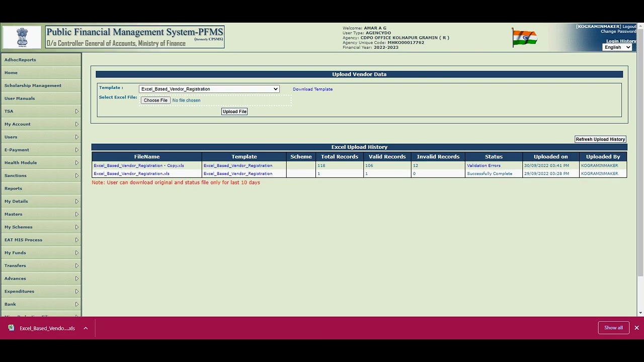
Task: Click Download Template link
Action: tap(312, 89)
